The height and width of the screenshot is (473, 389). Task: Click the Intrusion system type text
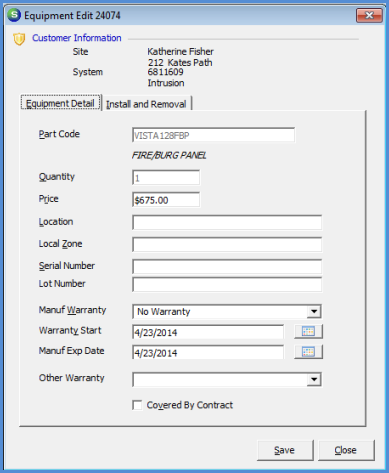(166, 83)
